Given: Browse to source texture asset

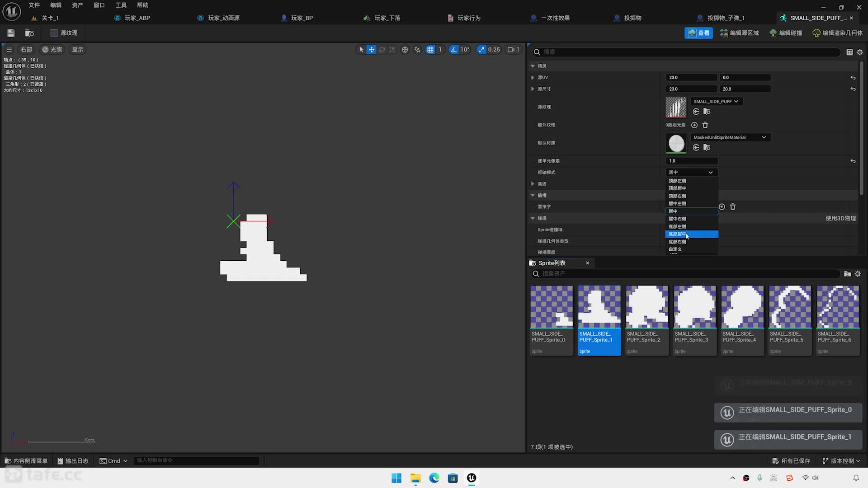Looking at the screenshot, I should [707, 112].
